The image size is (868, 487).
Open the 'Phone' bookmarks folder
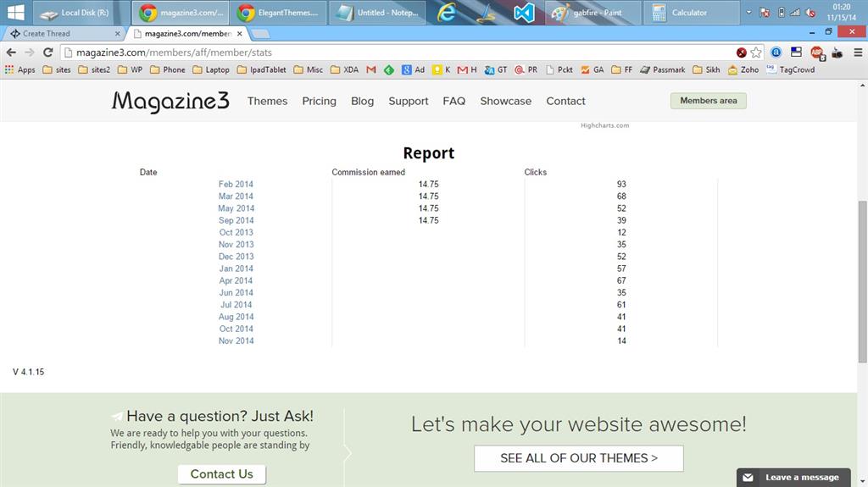[168, 69]
